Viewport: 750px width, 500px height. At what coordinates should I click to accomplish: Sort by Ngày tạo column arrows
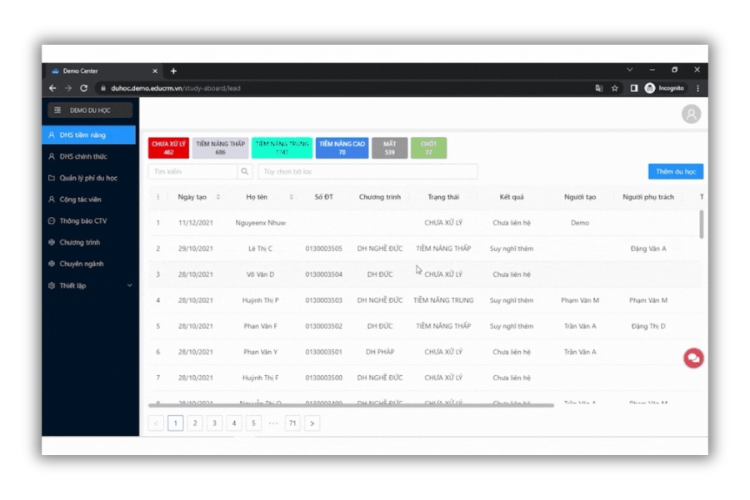point(218,197)
